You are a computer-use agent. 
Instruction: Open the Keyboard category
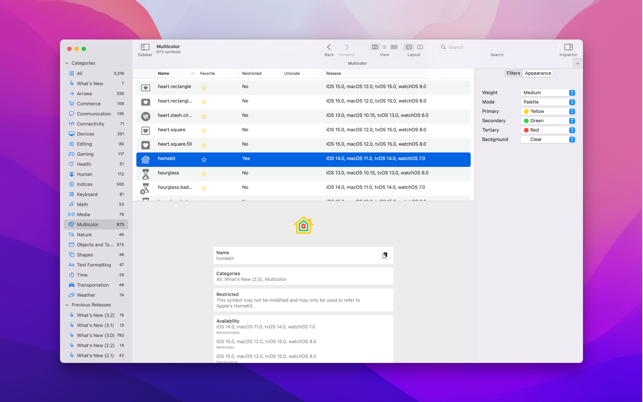(96, 194)
